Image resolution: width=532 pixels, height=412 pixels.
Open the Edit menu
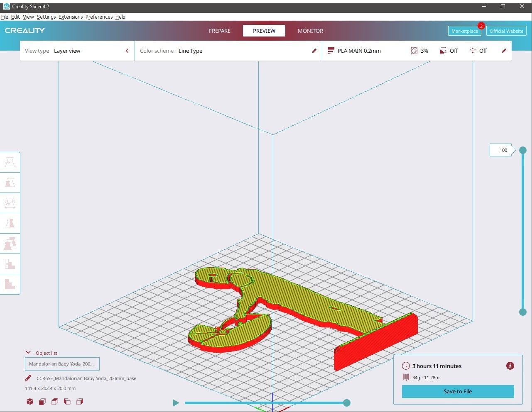coord(15,17)
